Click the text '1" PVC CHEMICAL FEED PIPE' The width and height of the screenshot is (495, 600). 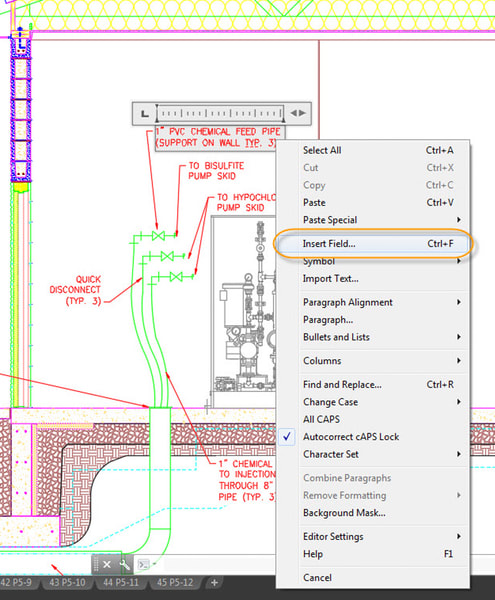click(x=219, y=132)
